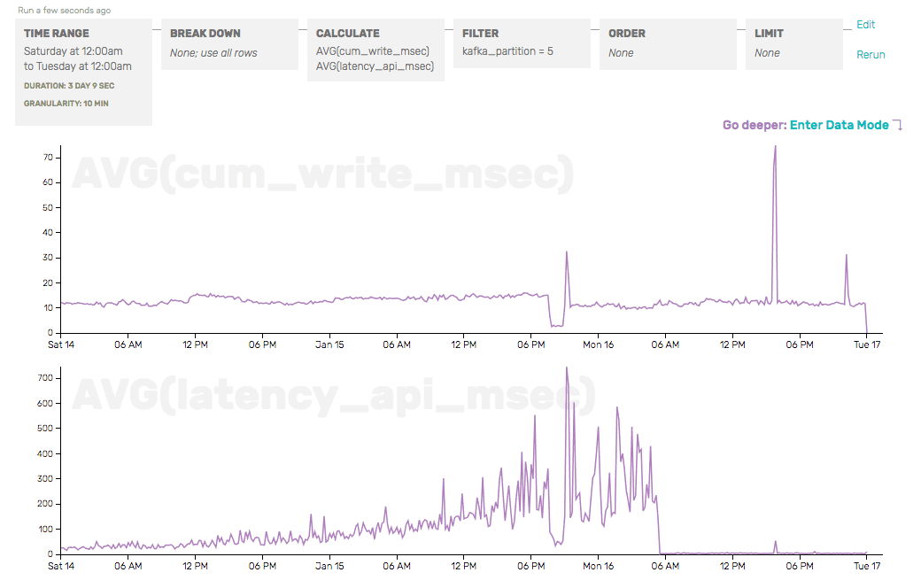Click the Jan 15 label on the bottom chart axis
Viewport: 921px width, 588px height.
click(329, 566)
